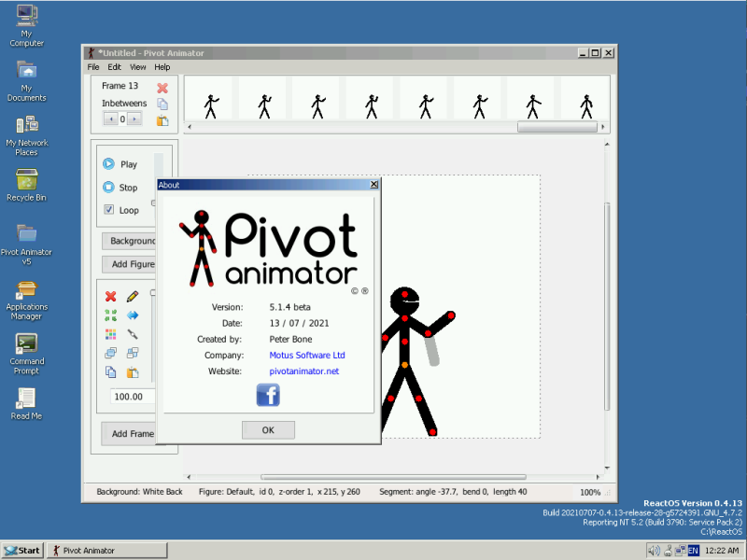Click the 100.00 figure scale field
The width and height of the screenshot is (747, 560).
click(133, 396)
